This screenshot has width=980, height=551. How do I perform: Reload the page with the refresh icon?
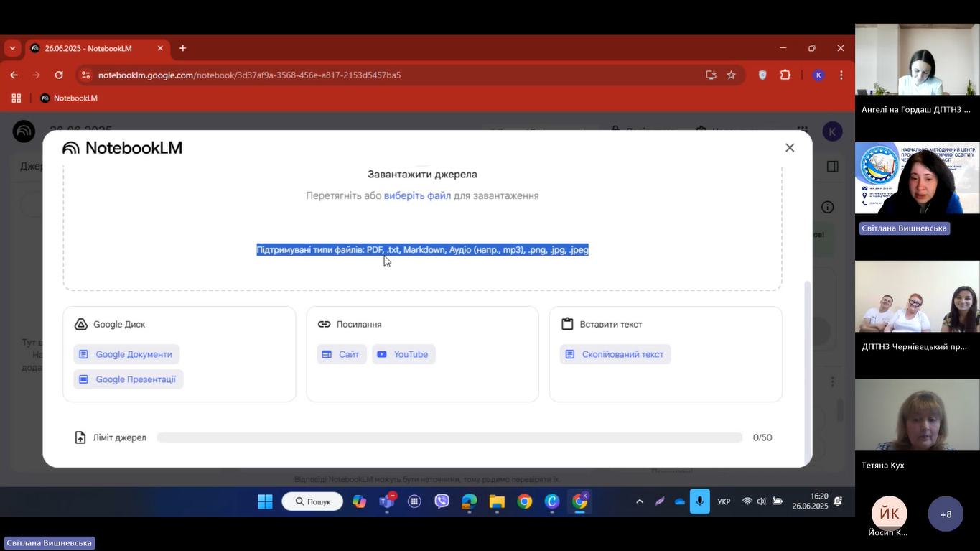tap(59, 75)
